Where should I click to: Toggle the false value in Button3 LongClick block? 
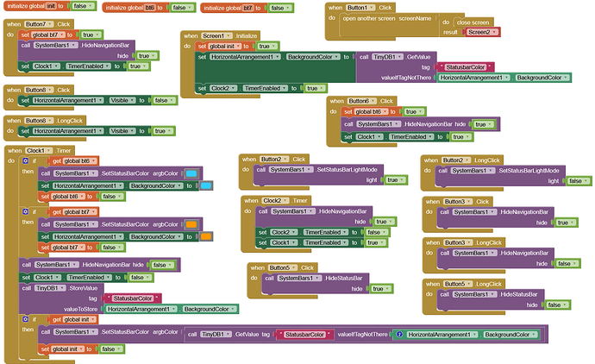562,263
